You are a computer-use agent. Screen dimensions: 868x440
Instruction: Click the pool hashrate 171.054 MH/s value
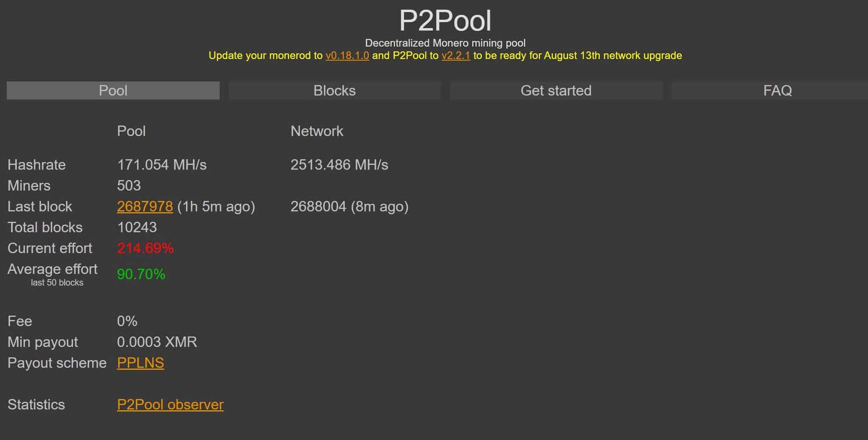click(161, 164)
